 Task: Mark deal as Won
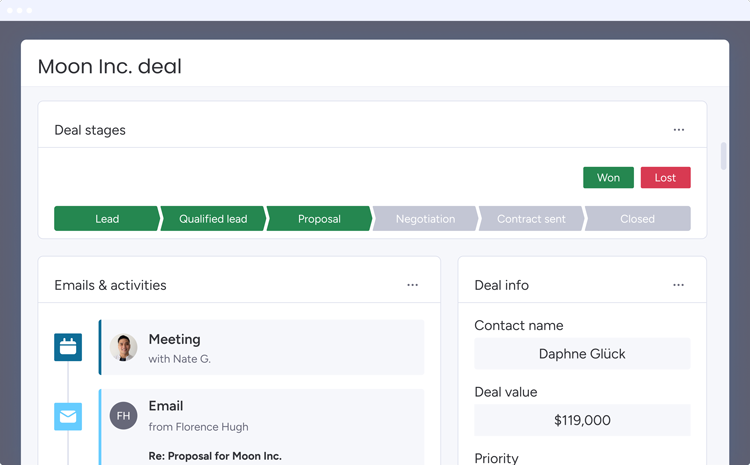(x=608, y=177)
